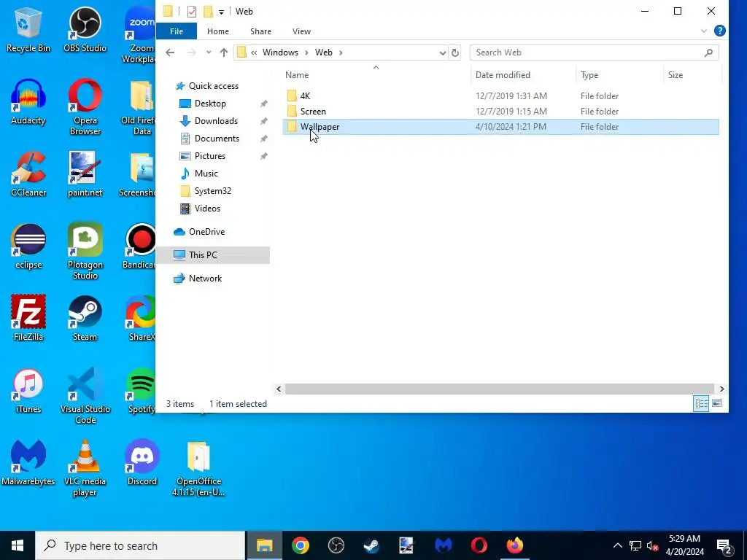Click File Explorer taskbar button
This screenshot has height=560, width=747.
click(x=264, y=545)
